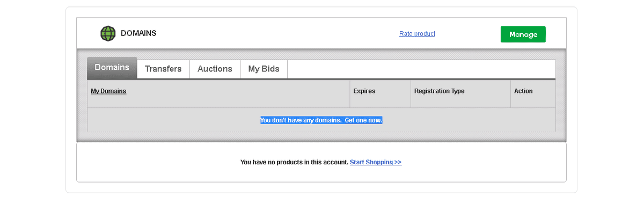Open the Auctions tab

215,69
